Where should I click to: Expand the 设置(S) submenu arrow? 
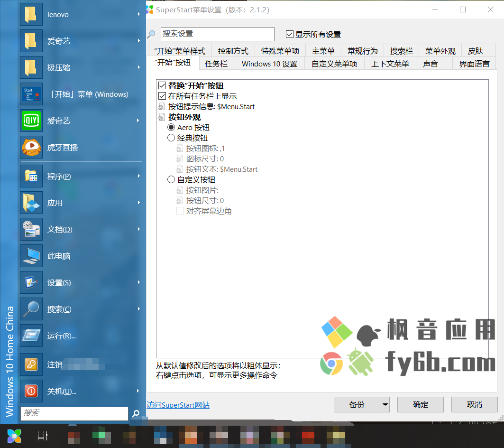138,282
